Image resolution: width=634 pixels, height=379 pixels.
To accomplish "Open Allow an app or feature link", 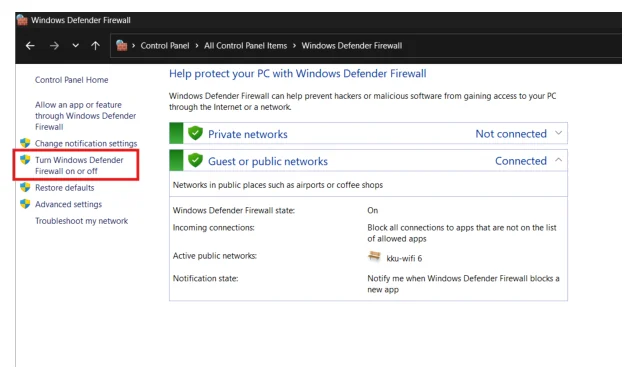I will pyautogui.click(x=85, y=116).
